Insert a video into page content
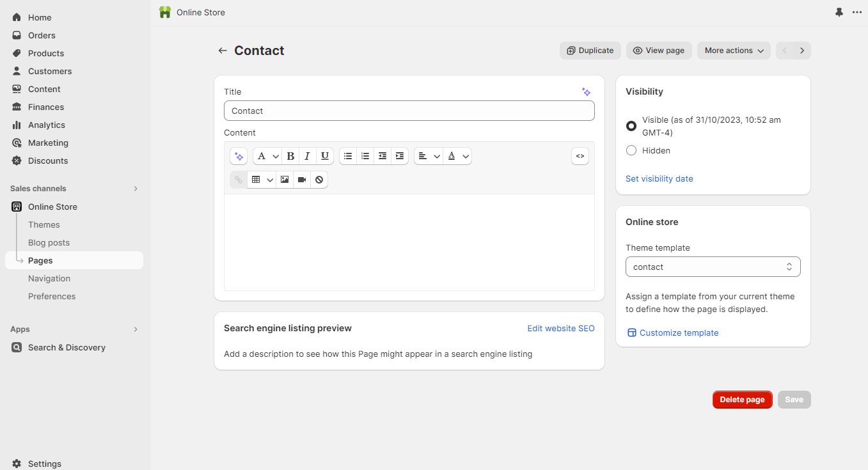 [x=302, y=180]
